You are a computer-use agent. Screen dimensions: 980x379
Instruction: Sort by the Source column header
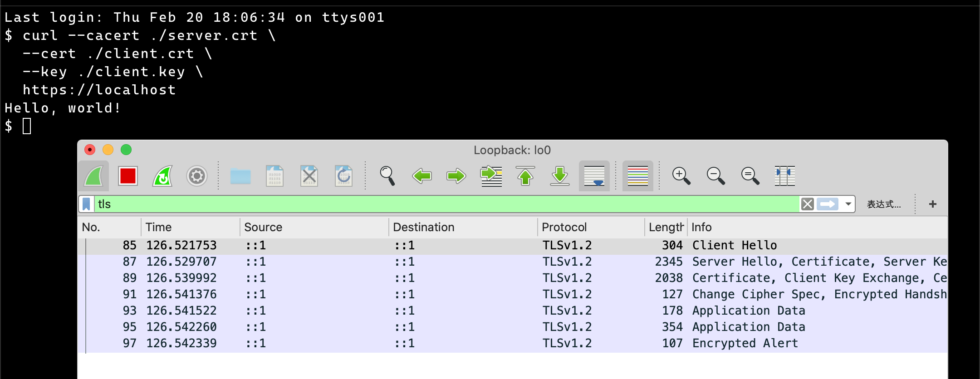coord(314,227)
